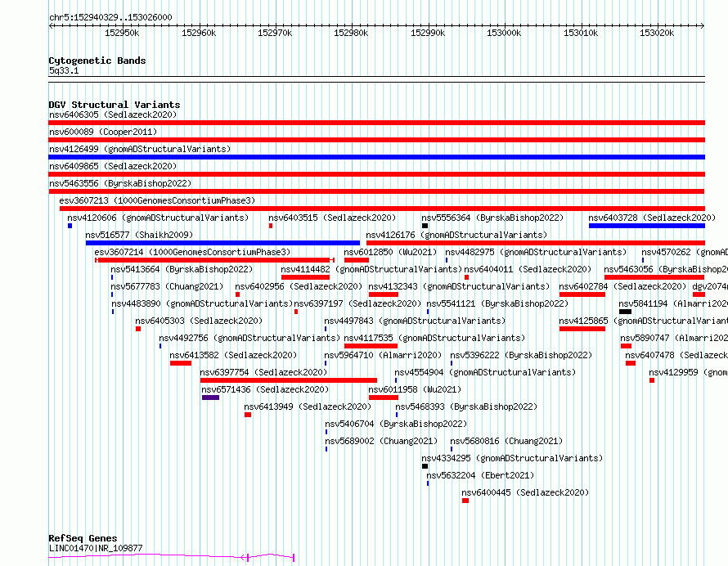Click the red bar under nsv5463056
728x566 pixels.
point(654,277)
